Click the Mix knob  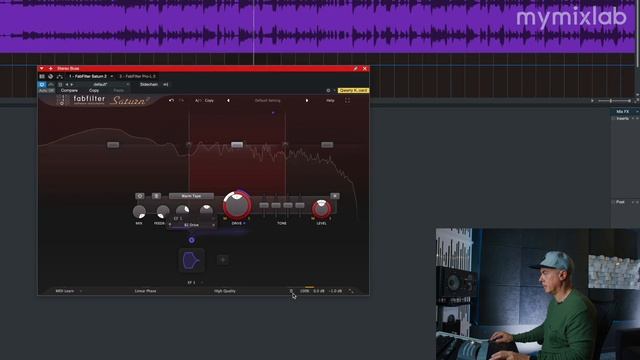click(x=139, y=211)
